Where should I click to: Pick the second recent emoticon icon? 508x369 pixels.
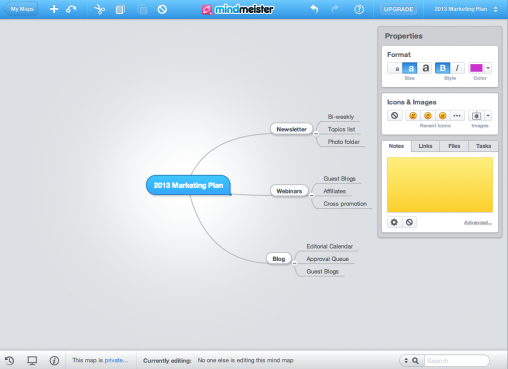[428, 116]
